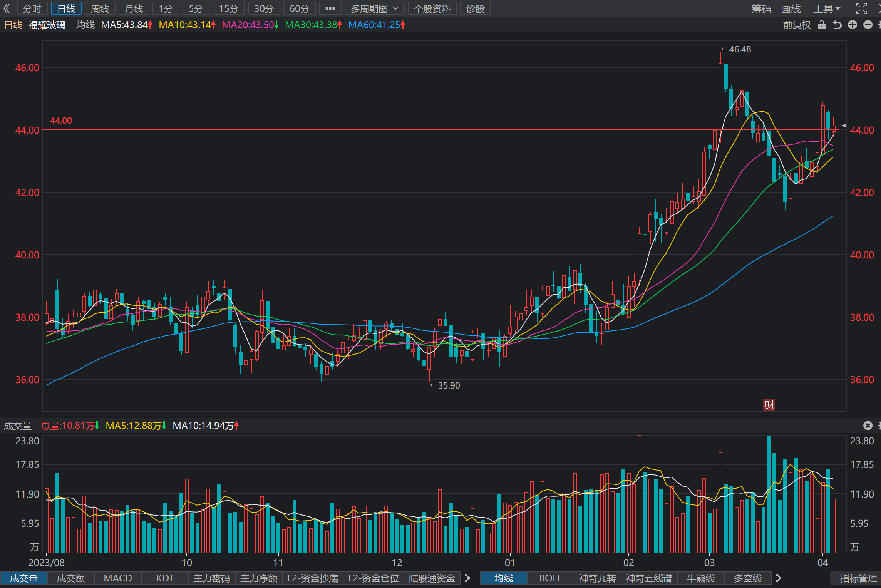Zoom in with the plus icon
Viewport: 881px width, 588px height.
pos(853,25)
